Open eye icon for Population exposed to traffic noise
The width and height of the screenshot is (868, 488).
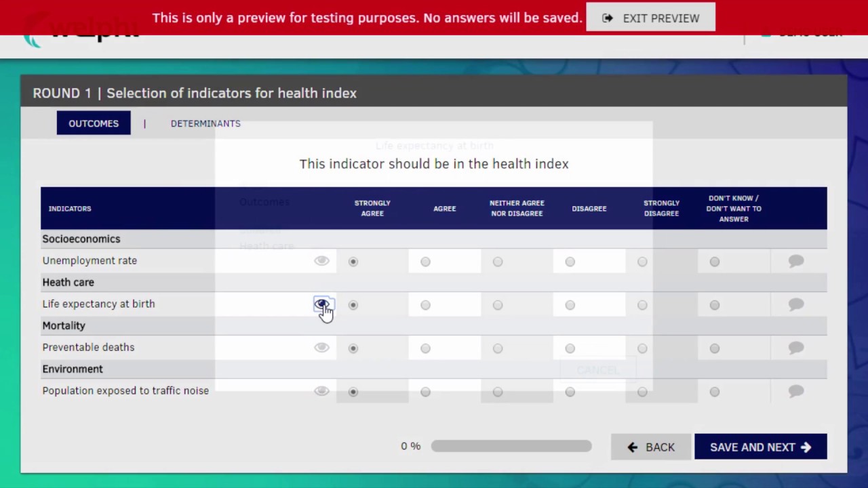321,391
